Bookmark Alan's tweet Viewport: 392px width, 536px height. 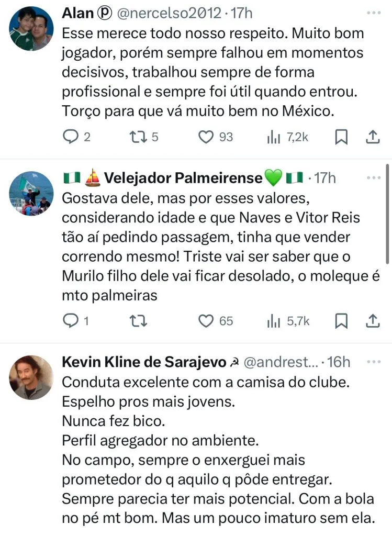341,137
